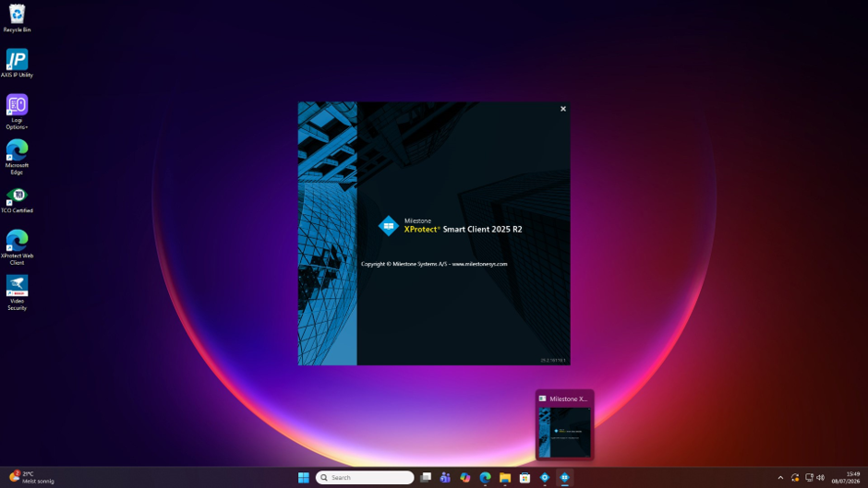Open the Milestone Management Client taskbar icon

545,478
